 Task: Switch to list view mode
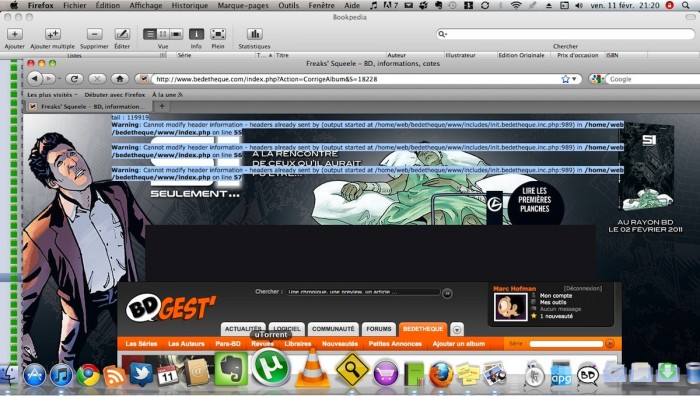[150, 34]
